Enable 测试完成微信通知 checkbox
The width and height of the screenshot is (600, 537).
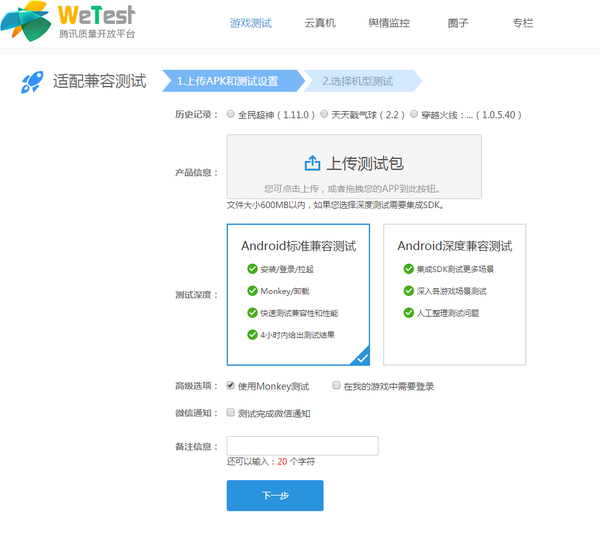(x=230, y=412)
